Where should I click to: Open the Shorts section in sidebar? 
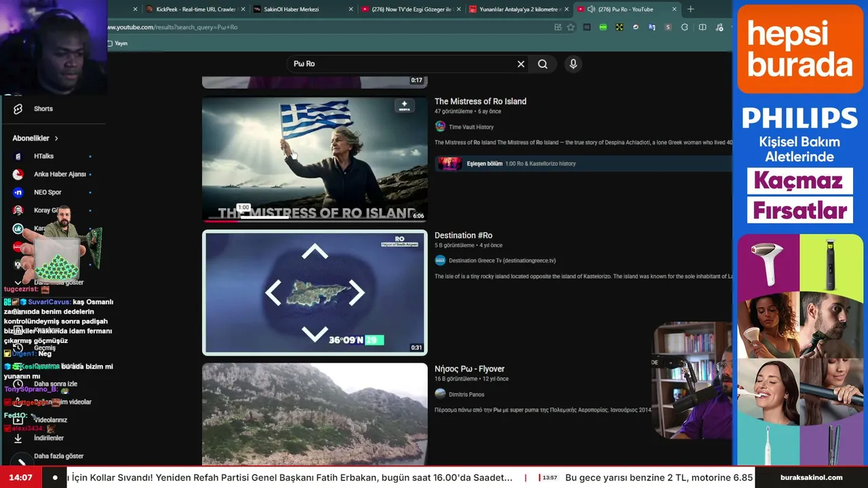point(43,108)
